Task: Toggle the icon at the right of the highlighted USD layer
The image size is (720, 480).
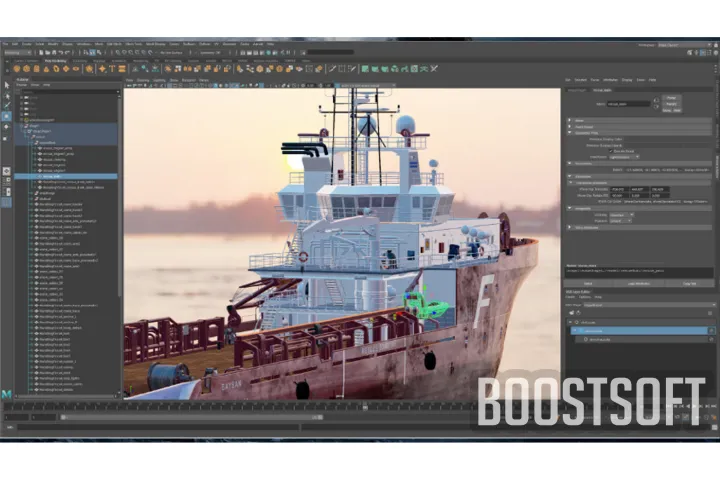Action: click(x=711, y=331)
